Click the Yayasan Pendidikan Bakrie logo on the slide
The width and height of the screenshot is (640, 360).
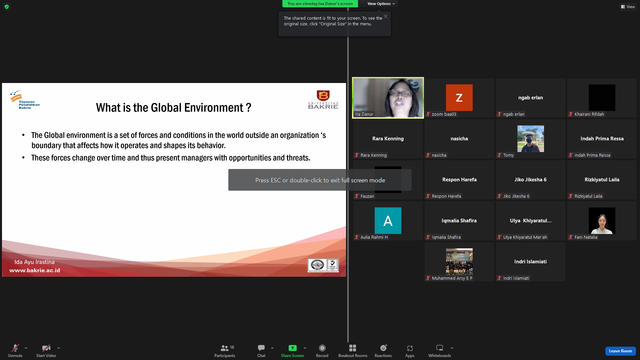[x=24, y=100]
